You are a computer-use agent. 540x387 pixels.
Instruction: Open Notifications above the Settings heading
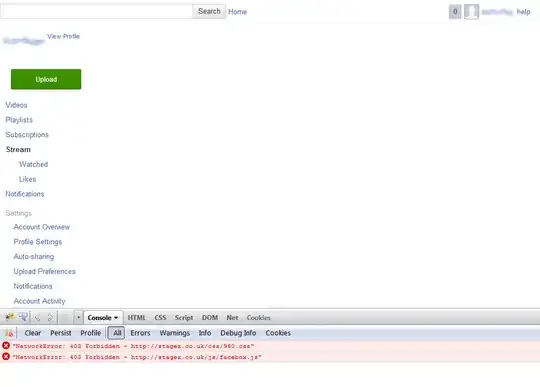(x=25, y=194)
